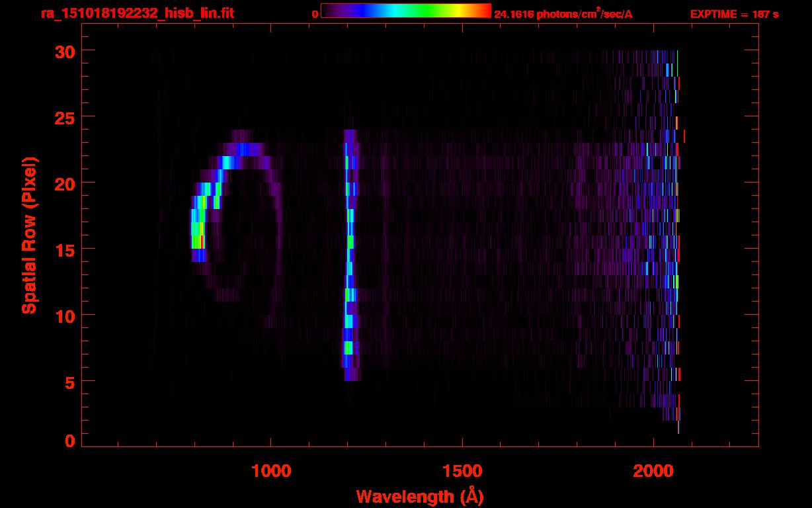Click the filename ra_151018192232_hisb_lin.fit

click(137, 13)
